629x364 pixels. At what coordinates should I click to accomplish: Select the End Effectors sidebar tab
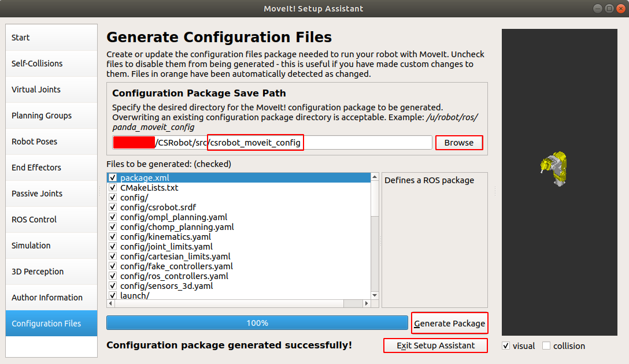(51, 168)
